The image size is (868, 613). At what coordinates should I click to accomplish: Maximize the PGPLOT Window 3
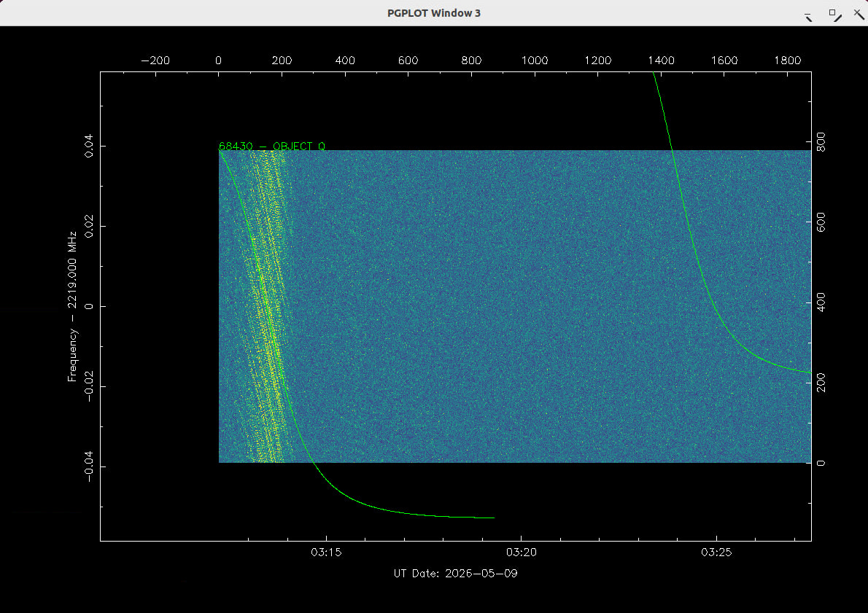(834, 15)
